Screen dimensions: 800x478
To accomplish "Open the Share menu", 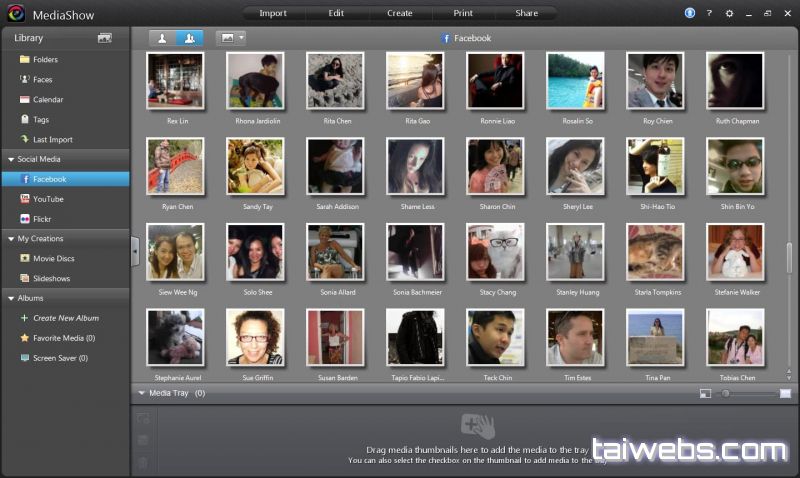I will [x=525, y=13].
